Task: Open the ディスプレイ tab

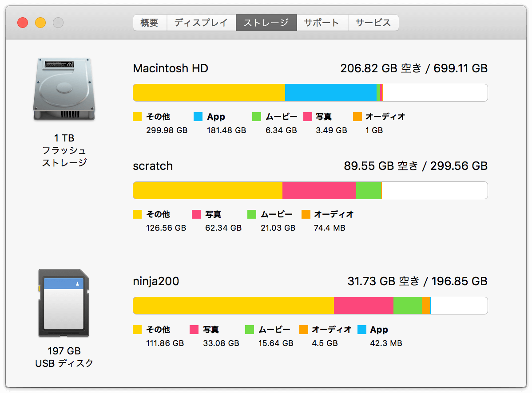Action: pyautogui.click(x=201, y=23)
